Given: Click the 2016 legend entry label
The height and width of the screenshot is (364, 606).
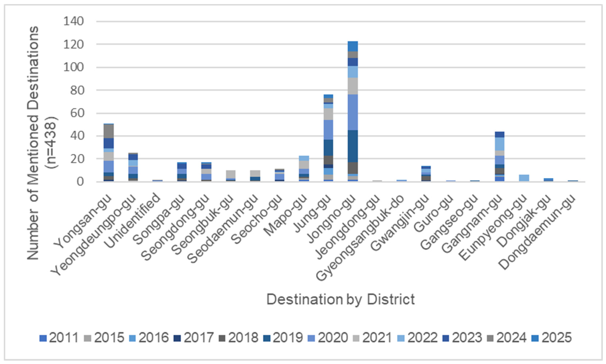Looking at the screenshot, I should (x=154, y=338).
